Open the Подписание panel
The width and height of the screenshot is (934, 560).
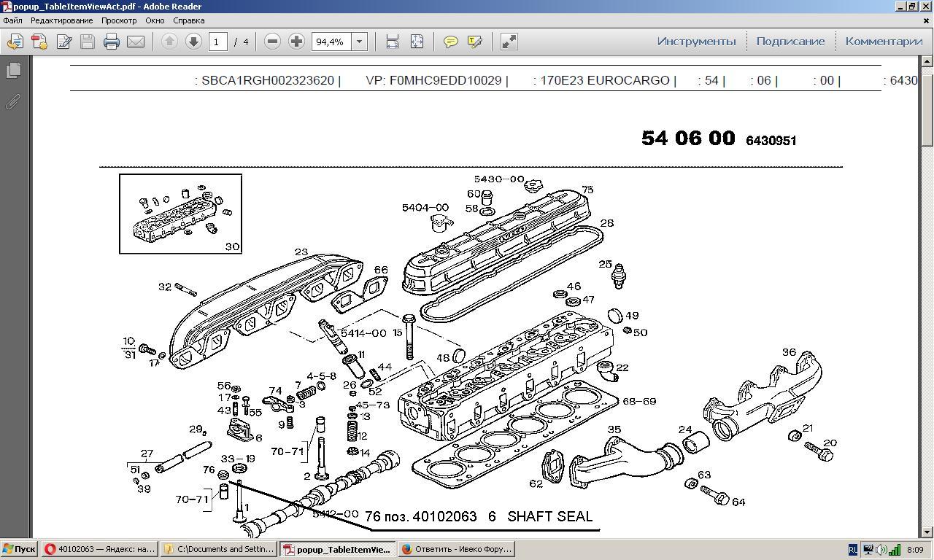coord(790,41)
